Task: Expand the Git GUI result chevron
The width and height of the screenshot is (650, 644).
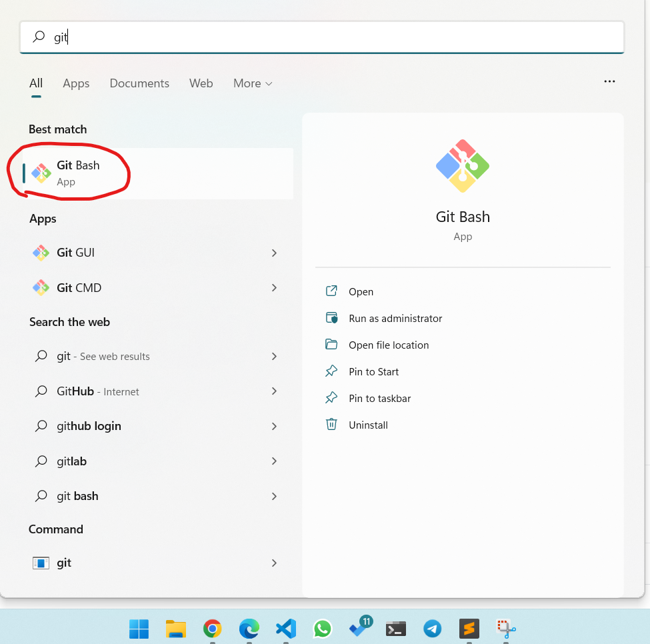Action: tap(274, 253)
